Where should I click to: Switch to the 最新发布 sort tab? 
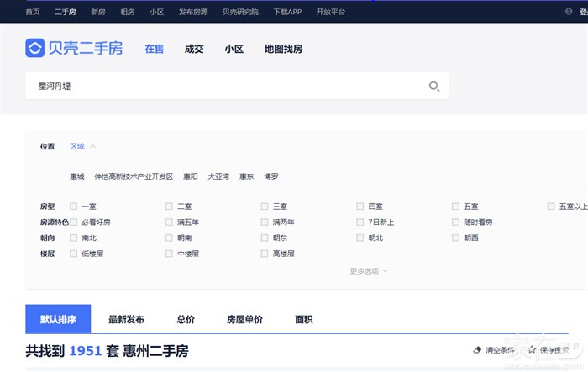click(126, 320)
